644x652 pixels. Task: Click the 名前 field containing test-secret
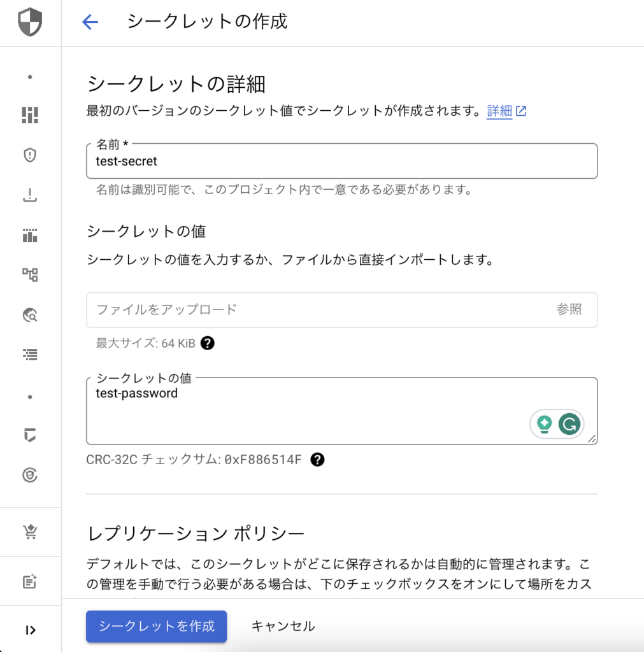(342, 161)
